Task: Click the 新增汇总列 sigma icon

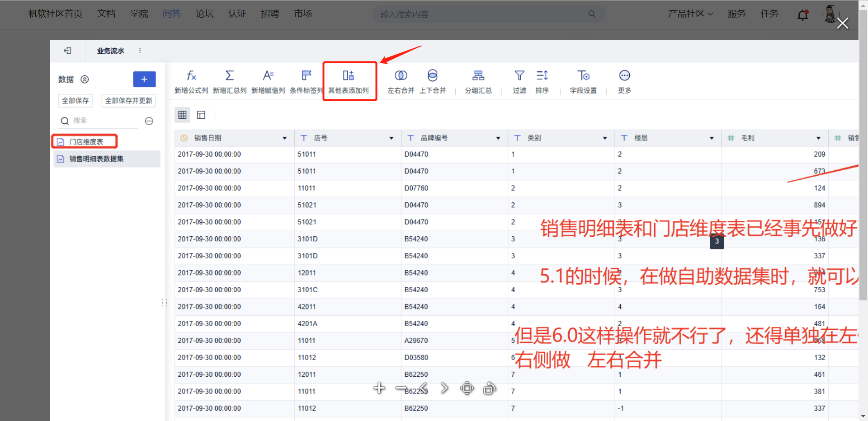Action: [x=230, y=75]
